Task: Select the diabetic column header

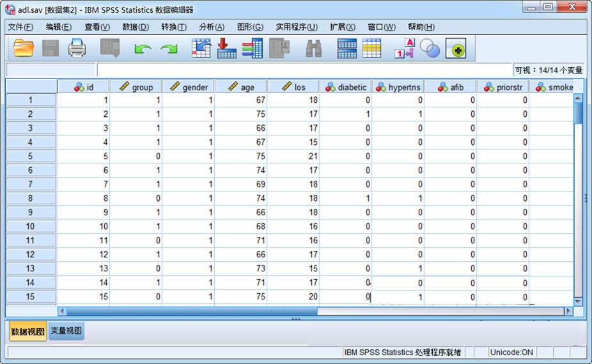Action: coord(346,87)
